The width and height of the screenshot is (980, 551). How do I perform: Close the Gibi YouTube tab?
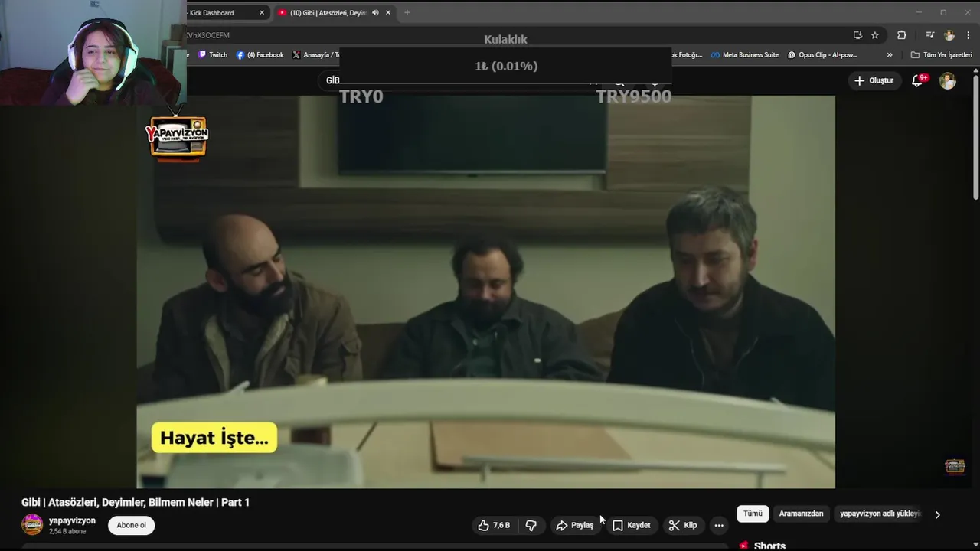[x=388, y=12]
